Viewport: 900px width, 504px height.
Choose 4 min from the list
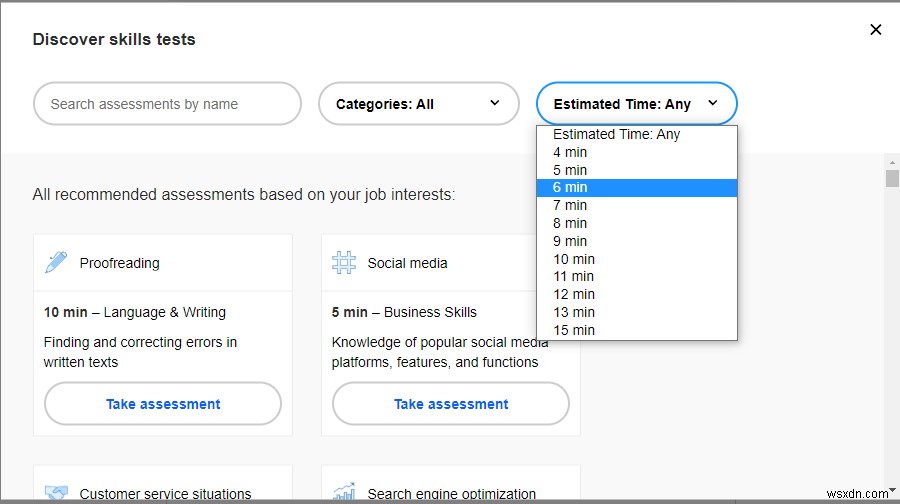(x=636, y=152)
